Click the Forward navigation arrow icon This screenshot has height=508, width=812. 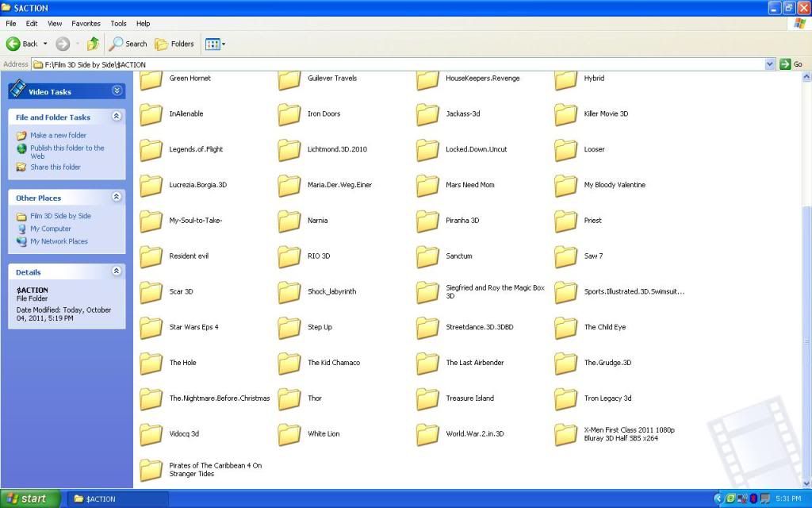coord(63,44)
